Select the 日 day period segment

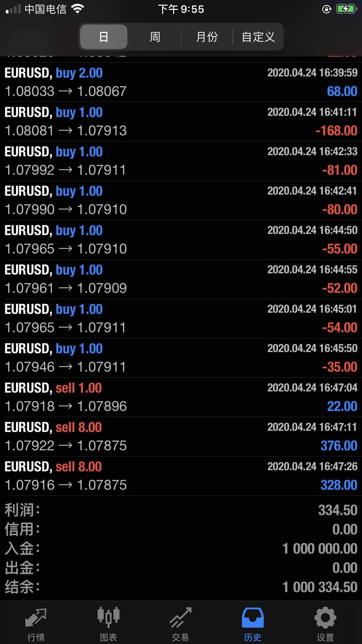(104, 37)
